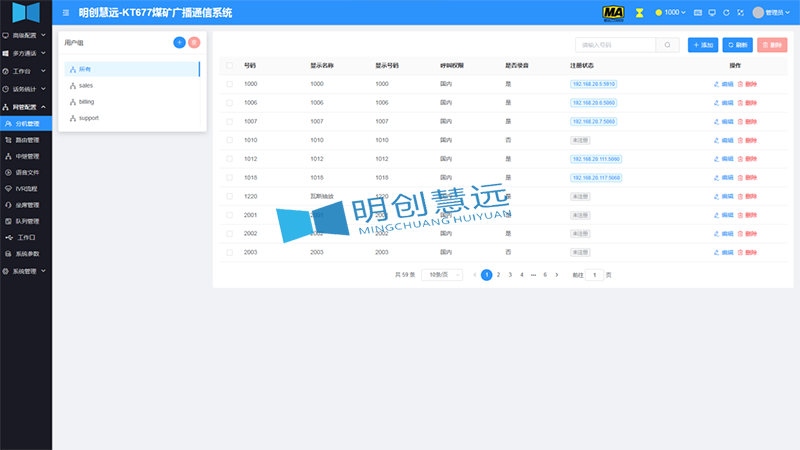Click the red delete user group icon
The image size is (800, 450).
tap(194, 42)
